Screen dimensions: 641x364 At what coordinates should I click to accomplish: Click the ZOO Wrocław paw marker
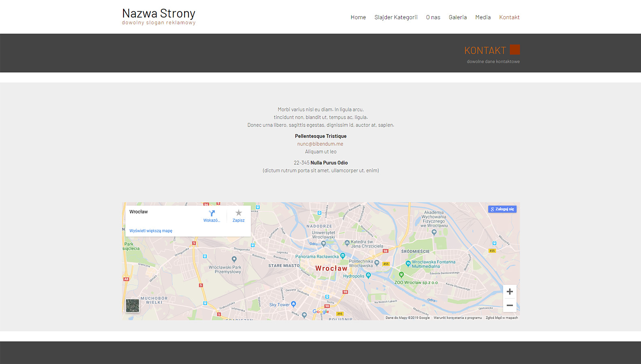(401, 275)
